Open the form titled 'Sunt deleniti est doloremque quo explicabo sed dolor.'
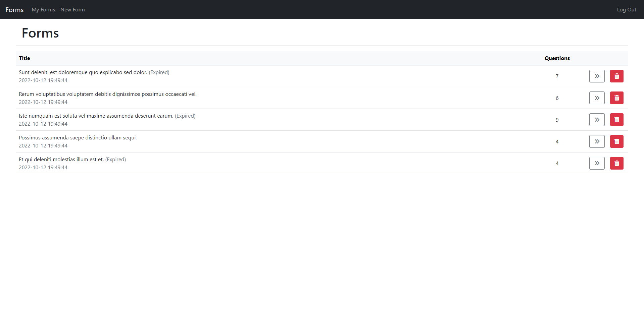Screen dimensions: 644x311 coord(83,72)
